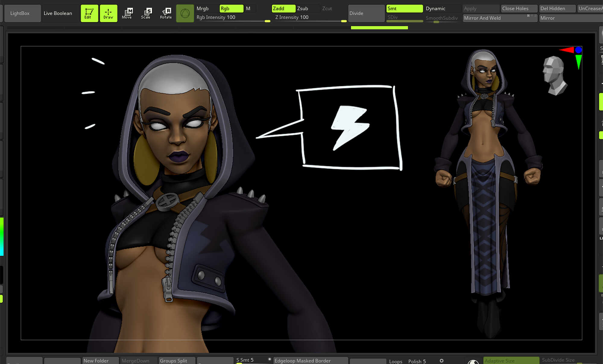Viewport: 603px width, 364px height.
Task: Click the red X-axis cone
Action: (x=567, y=50)
